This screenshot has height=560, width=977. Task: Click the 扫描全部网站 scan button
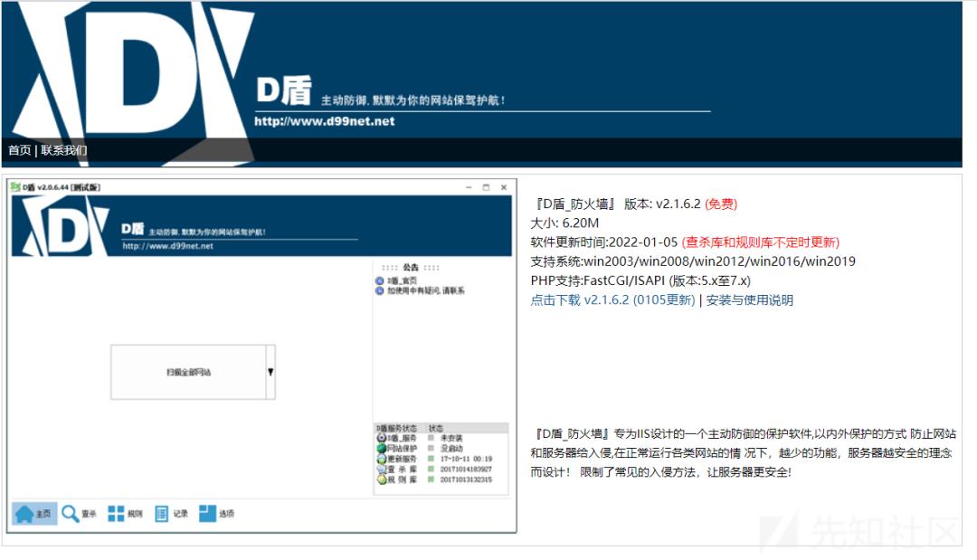click(188, 372)
